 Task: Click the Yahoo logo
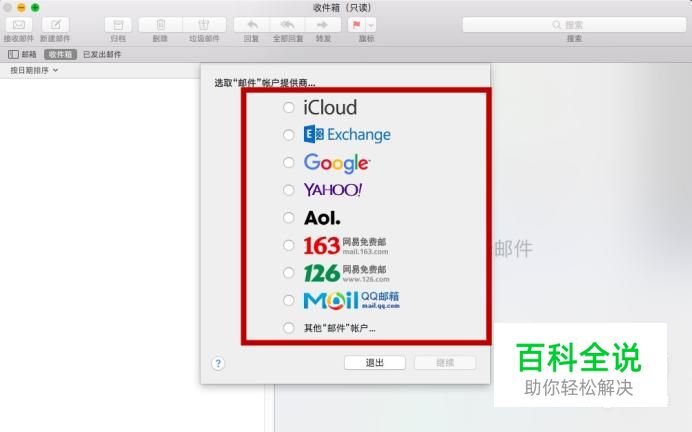click(x=333, y=190)
